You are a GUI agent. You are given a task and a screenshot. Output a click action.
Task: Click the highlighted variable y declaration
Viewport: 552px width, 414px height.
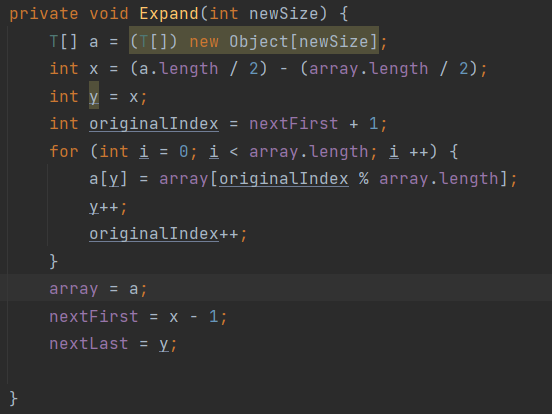94,96
